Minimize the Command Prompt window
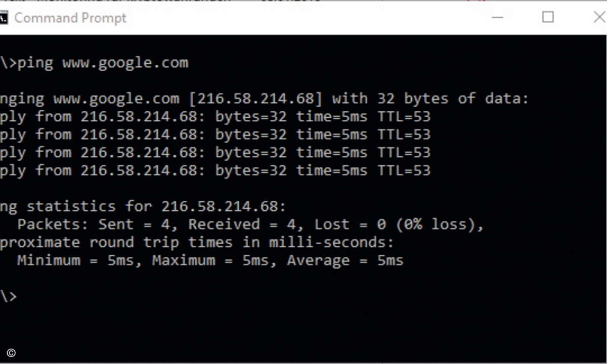Viewport: 607px width, 364px height. tap(498, 17)
